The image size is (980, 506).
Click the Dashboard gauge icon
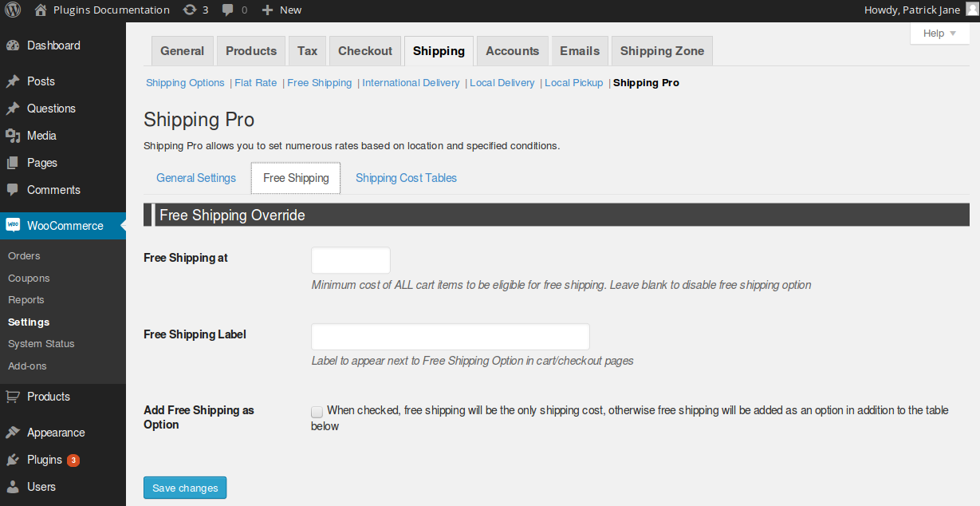point(13,45)
